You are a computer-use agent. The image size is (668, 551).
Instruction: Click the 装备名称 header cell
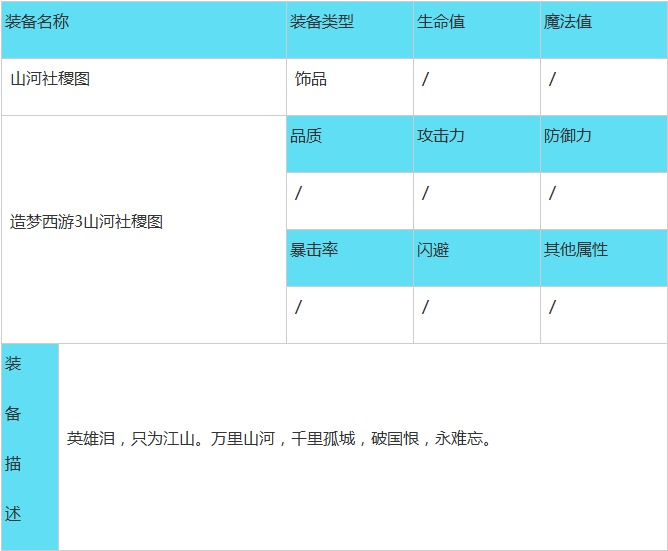[144, 30]
